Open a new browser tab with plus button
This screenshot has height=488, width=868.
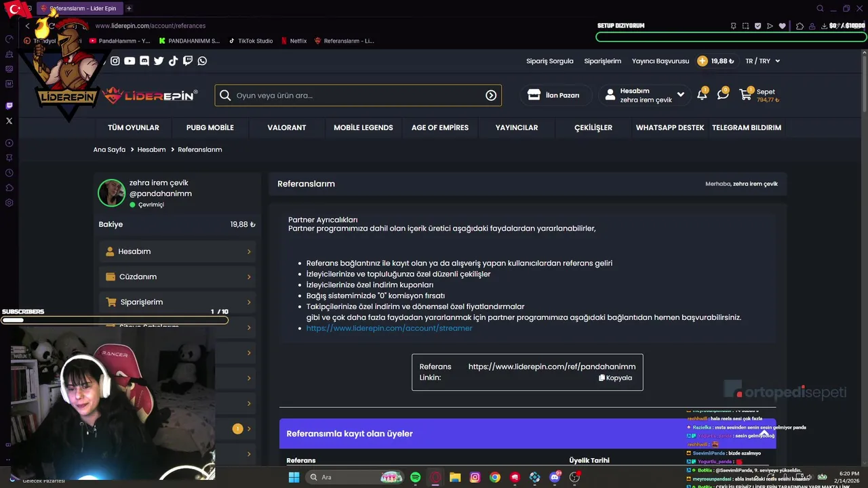coord(129,8)
